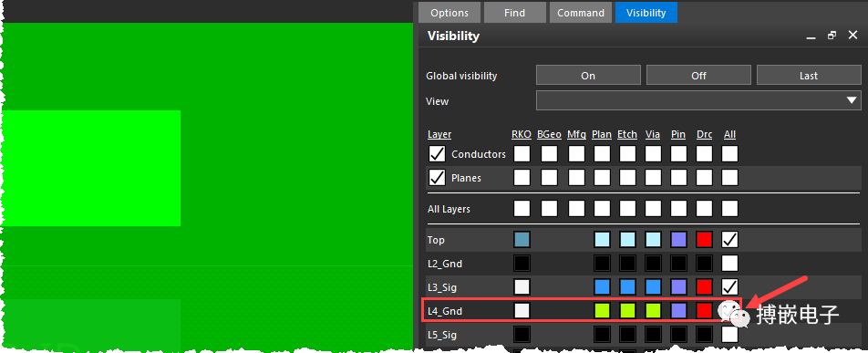Float the Visibility panel with restore icon

click(832, 36)
